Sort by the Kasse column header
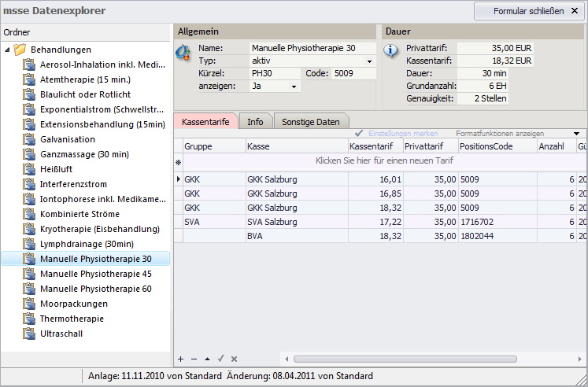Viewport: 588px width, 387px height. tap(297, 146)
